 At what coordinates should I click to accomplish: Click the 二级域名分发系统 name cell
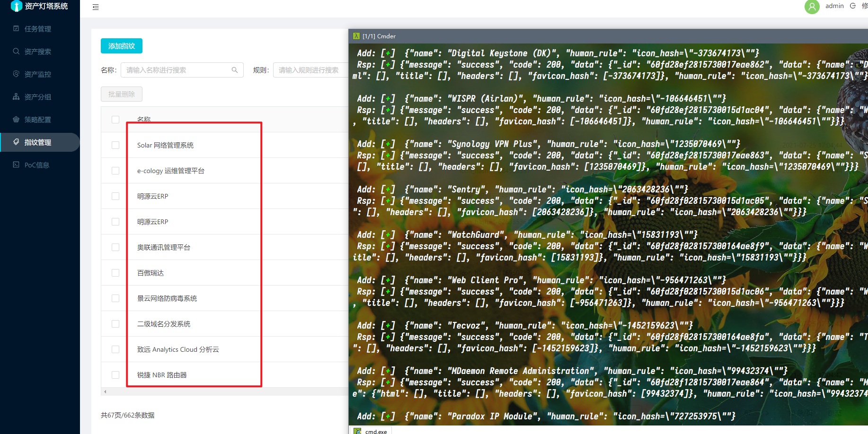click(x=164, y=324)
